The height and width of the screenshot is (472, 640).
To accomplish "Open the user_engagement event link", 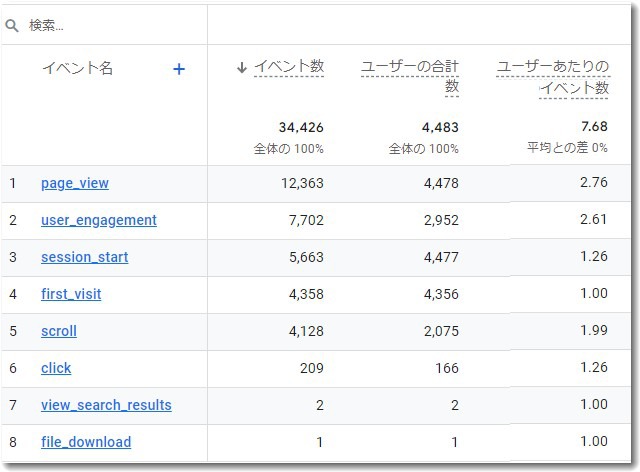I will 99,220.
